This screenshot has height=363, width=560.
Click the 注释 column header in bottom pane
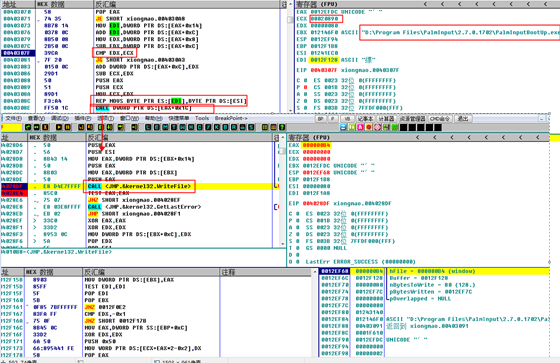click(x=266, y=272)
